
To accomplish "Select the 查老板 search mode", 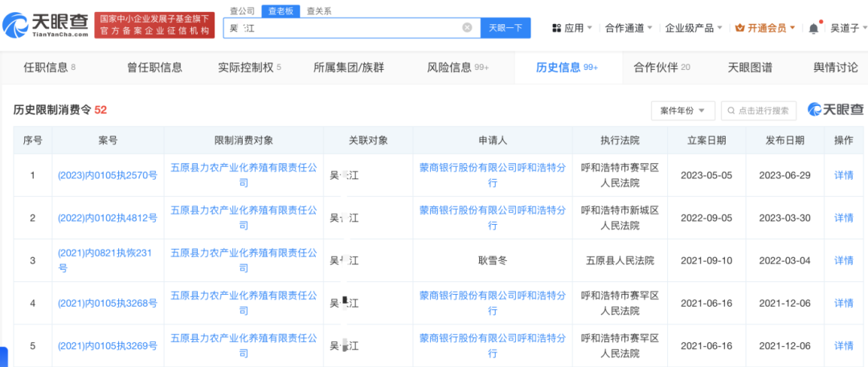I will (x=280, y=11).
